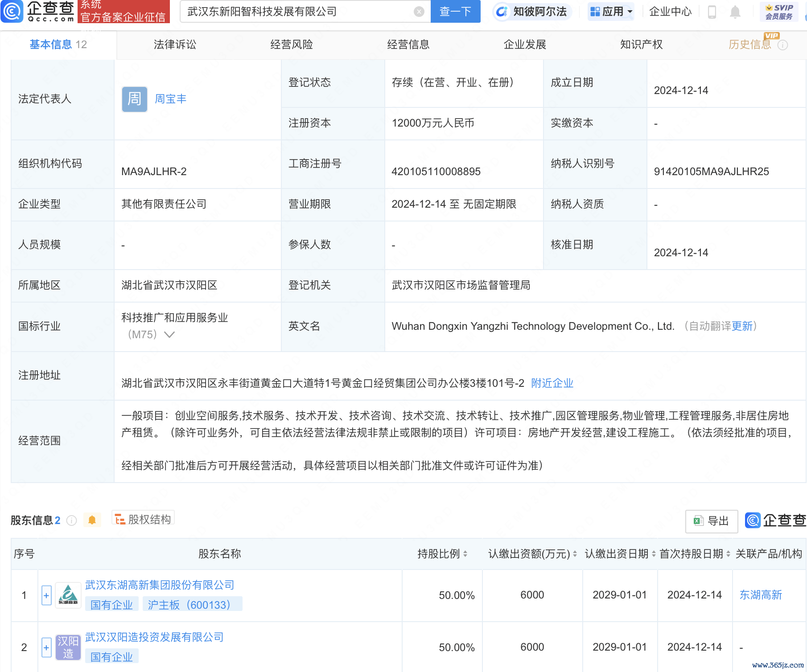Click the 查一下 search button
This screenshot has height=672, width=807.
tap(455, 12)
